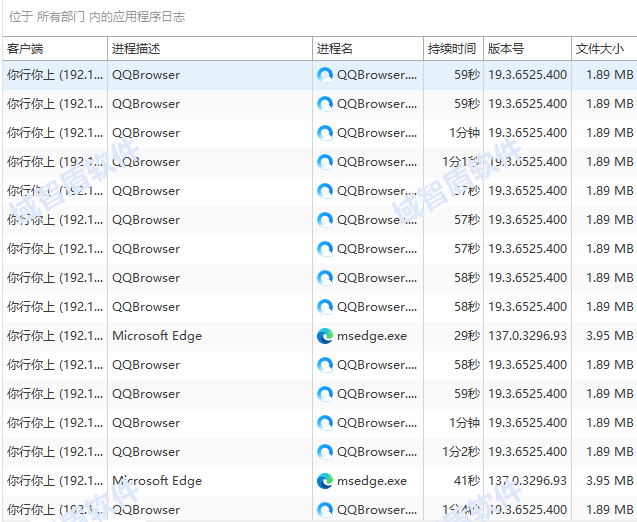Image resolution: width=637 pixels, height=522 pixels.
Task: Click the 59秒 duration in the highlighted row
Action: coord(467,75)
